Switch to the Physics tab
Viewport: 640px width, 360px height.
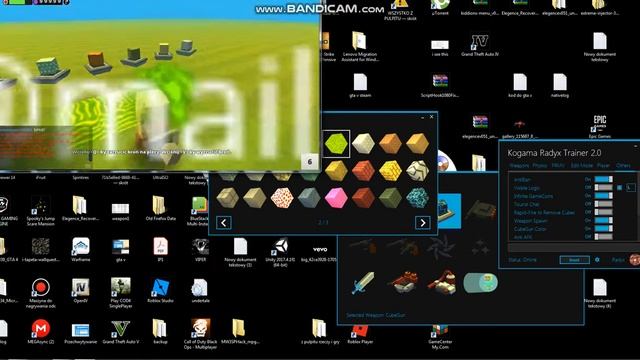[540, 166]
